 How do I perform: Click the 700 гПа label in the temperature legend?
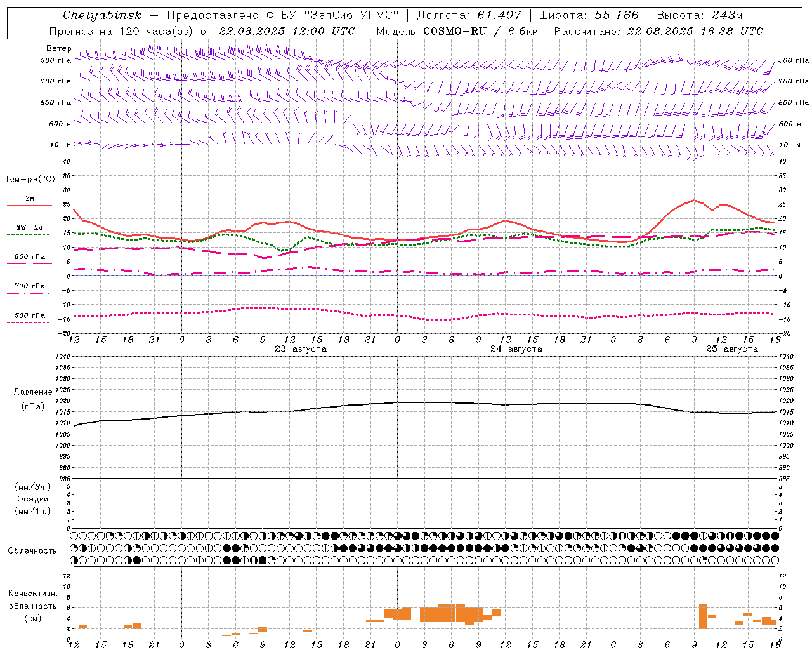[x=30, y=286]
